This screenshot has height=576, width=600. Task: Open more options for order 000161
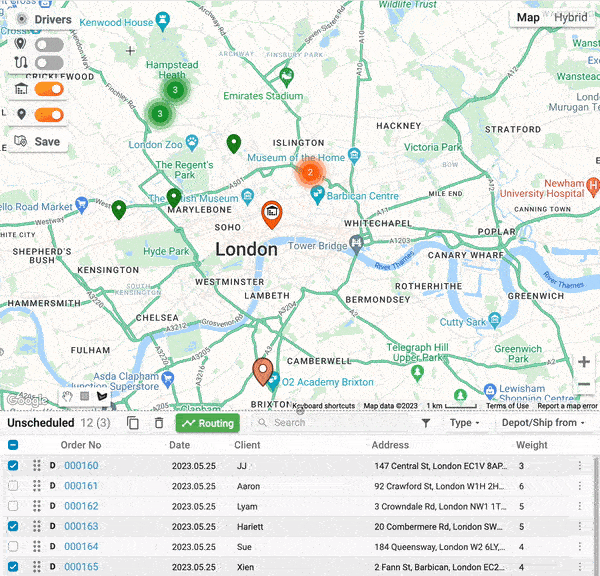580,486
